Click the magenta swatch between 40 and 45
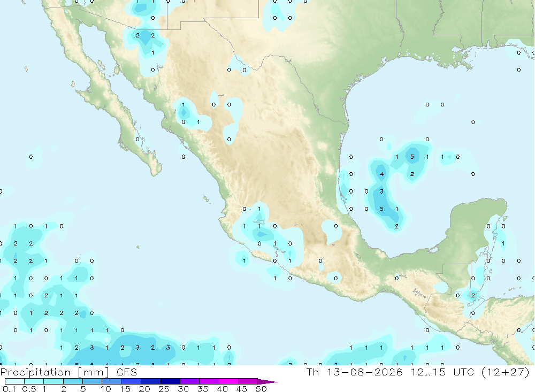Screen dimensions: 535x392 [228, 381]
